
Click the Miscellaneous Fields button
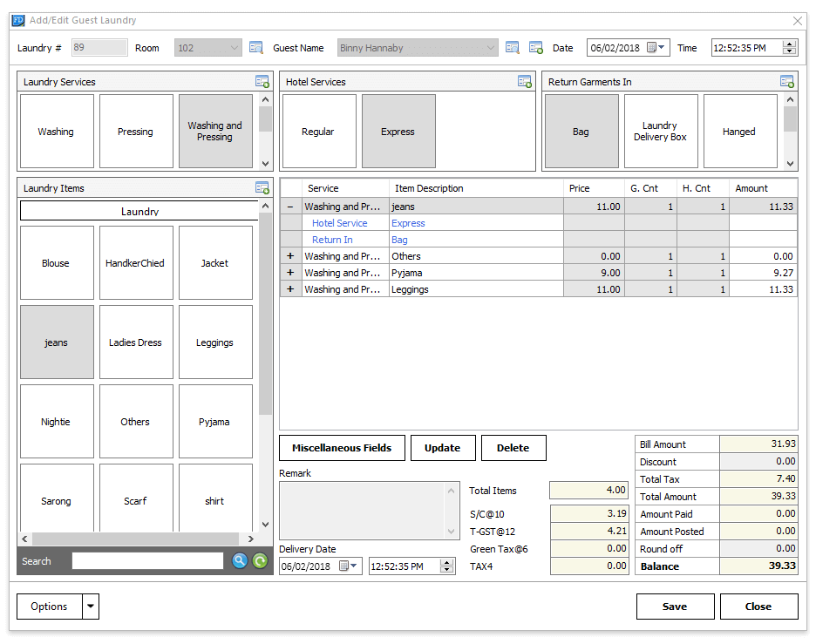[342, 448]
